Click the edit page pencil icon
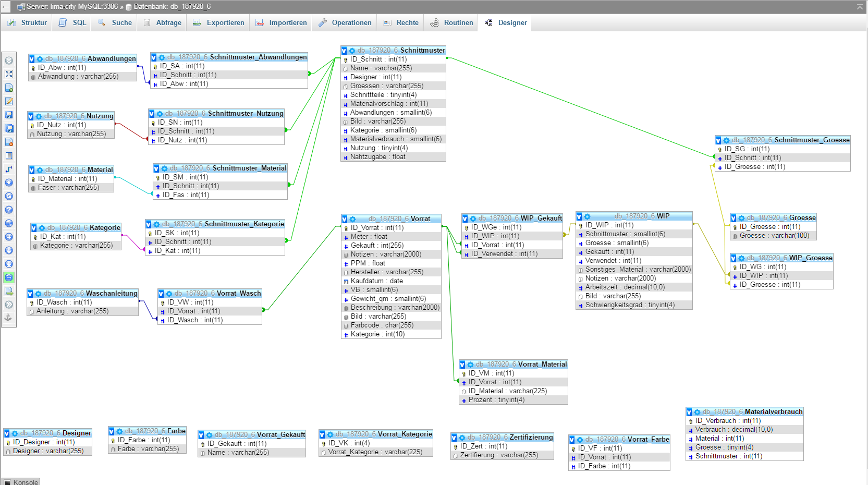Image resolution: width=868 pixels, height=485 pixels. 9,101
